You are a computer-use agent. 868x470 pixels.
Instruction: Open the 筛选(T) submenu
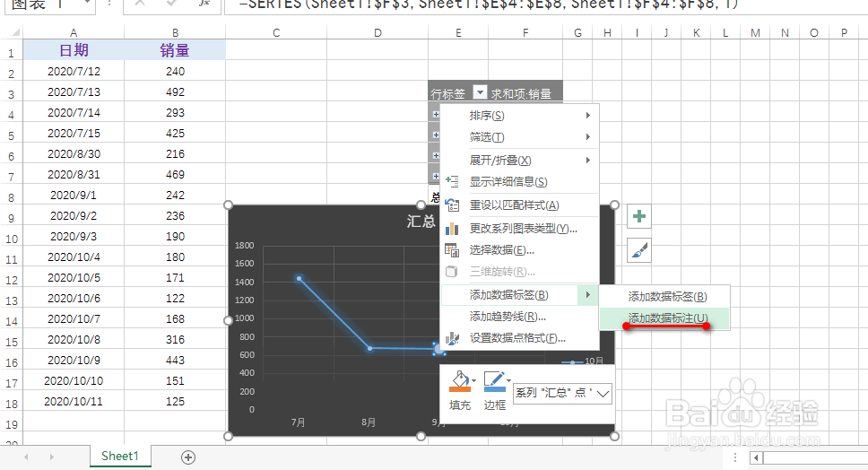[519, 136]
